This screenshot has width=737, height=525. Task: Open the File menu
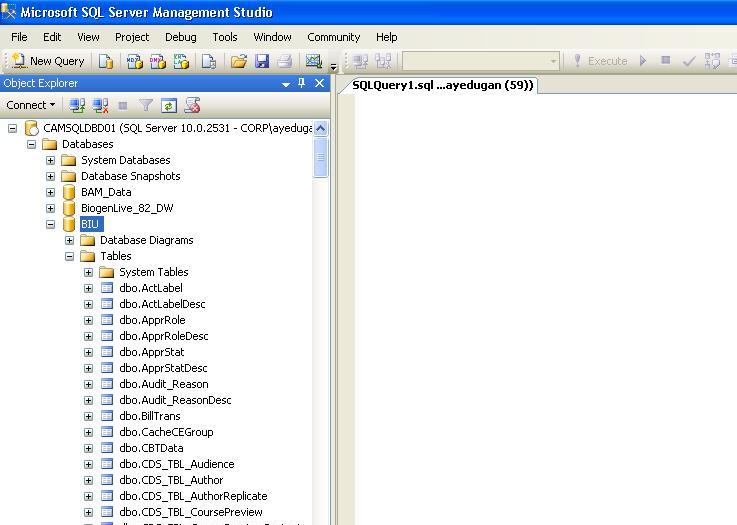click(x=19, y=37)
